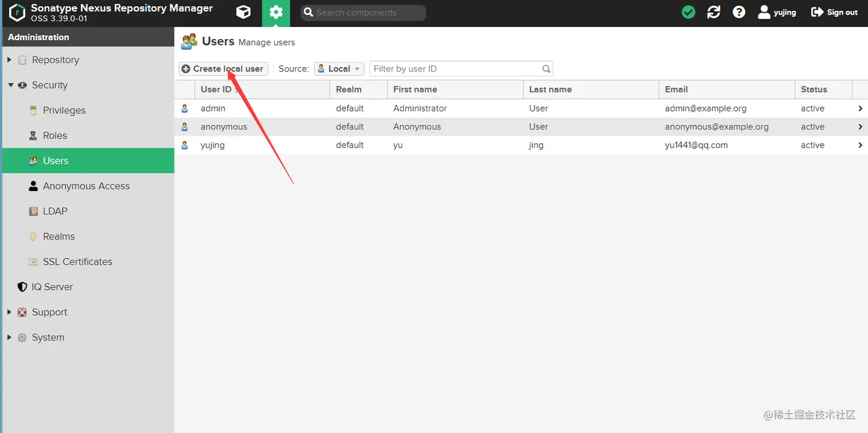Sort by Status column header
868x433 pixels.
(x=823, y=90)
